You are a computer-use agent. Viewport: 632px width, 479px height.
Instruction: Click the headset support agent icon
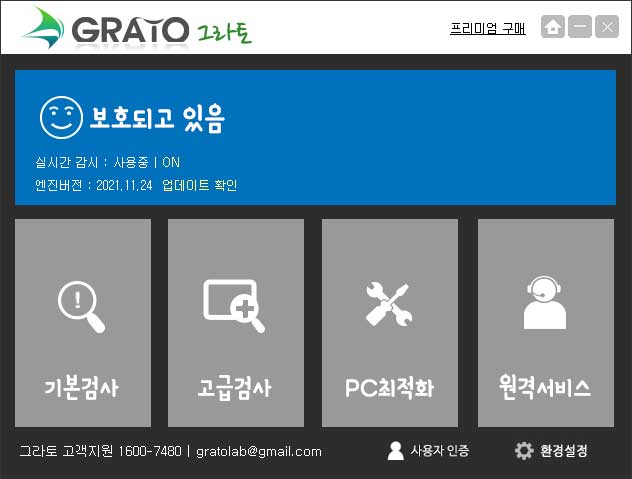[545, 303]
